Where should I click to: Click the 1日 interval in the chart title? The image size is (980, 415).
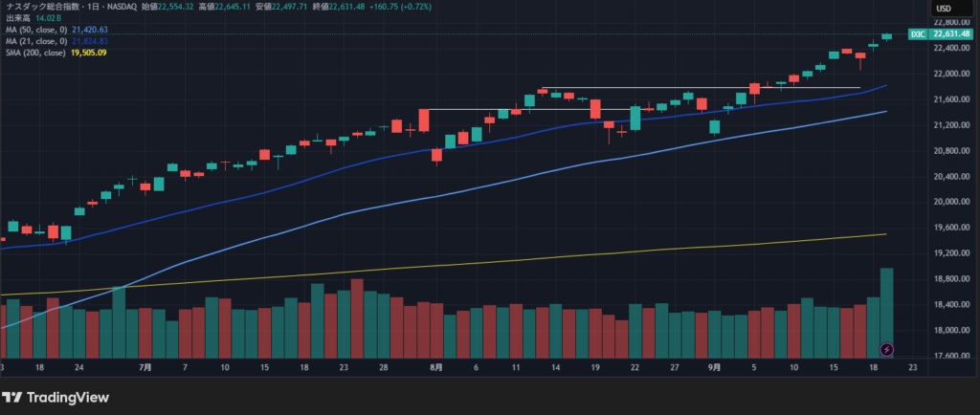point(100,8)
